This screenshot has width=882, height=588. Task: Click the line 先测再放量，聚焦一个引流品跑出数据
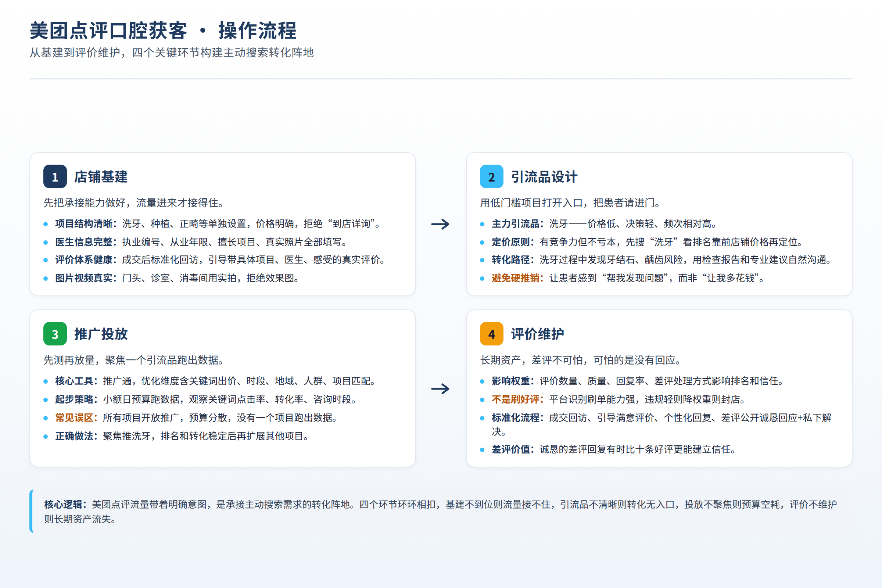pos(133,361)
